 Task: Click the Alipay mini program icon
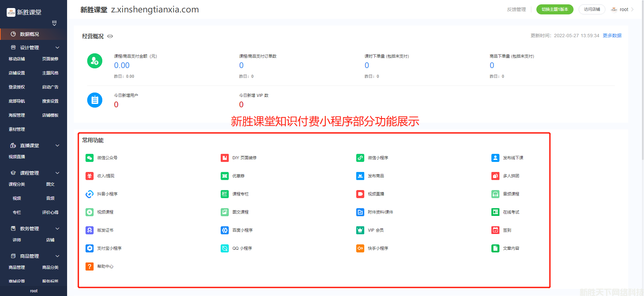point(90,248)
